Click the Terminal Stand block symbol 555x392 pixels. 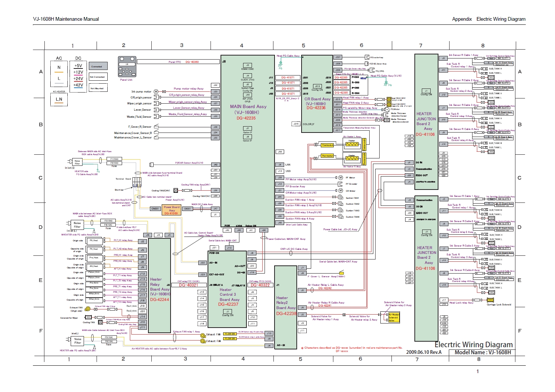click(137, 182)
